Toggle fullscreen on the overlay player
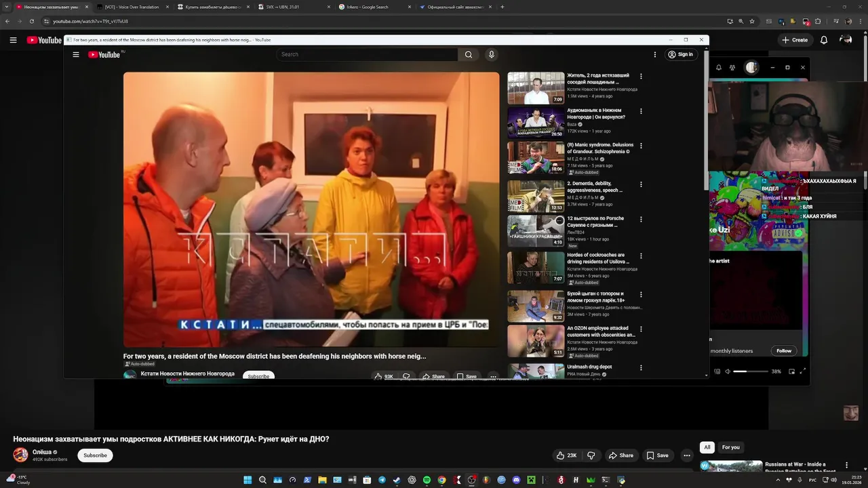This screenshot has width=868, height=488. coord(803,371)
